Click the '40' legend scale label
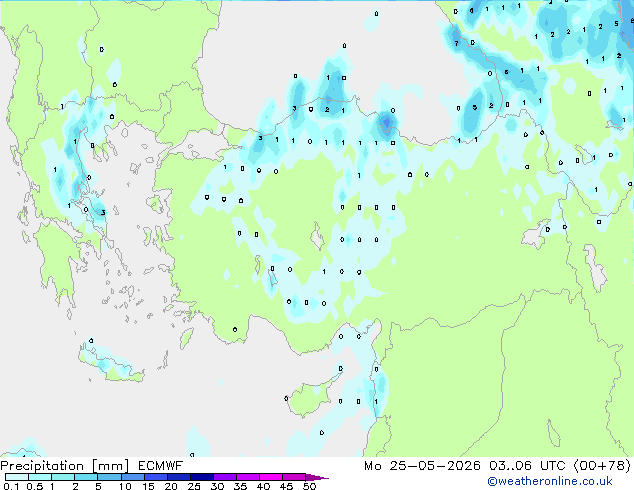634x490 pixels. coord(263,486)
